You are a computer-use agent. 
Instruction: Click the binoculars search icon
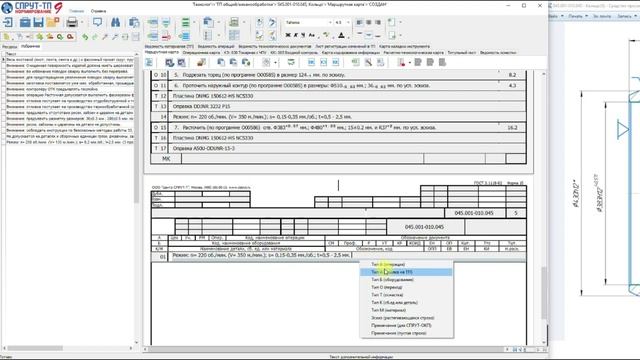pyautogui.click(x=116, y=22)
